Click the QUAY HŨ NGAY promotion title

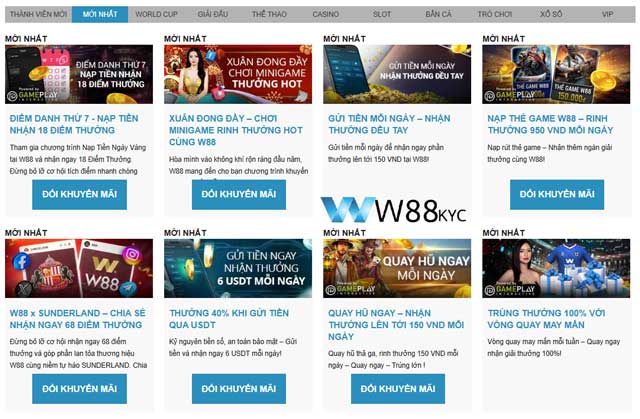pyautogui.click(x=388, y=323)
